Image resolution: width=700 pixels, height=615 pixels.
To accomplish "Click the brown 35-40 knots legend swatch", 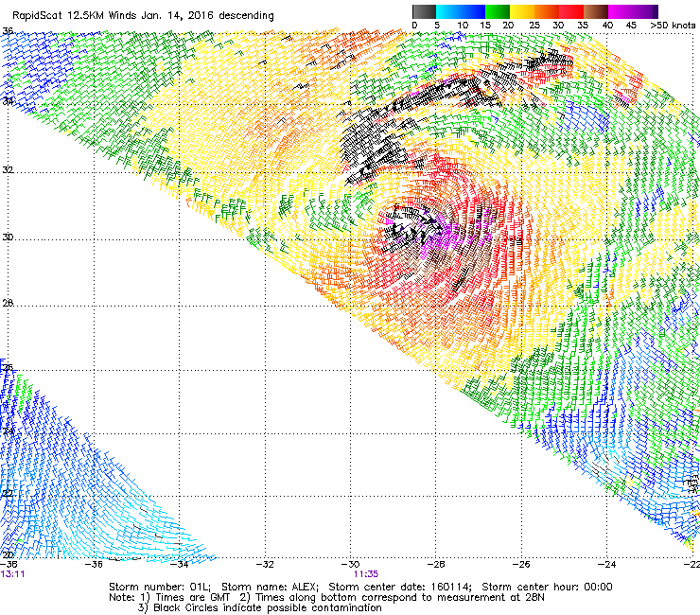I will pos(596,11).
